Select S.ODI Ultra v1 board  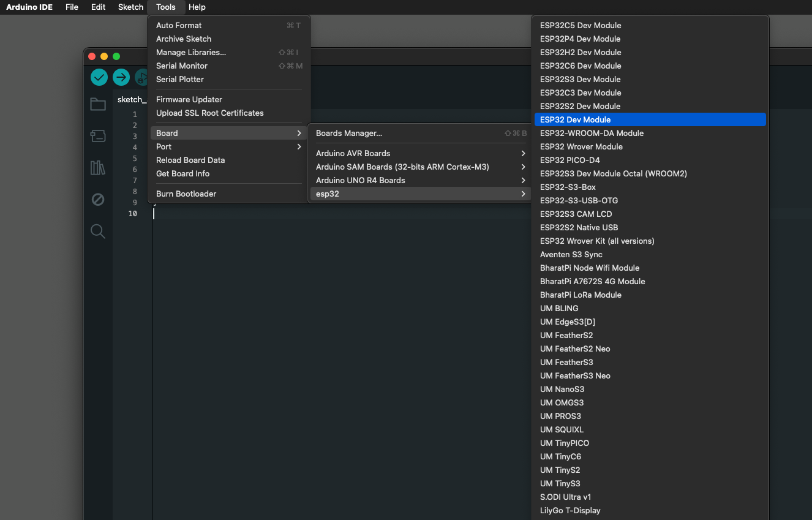click(x=650, y=497)
